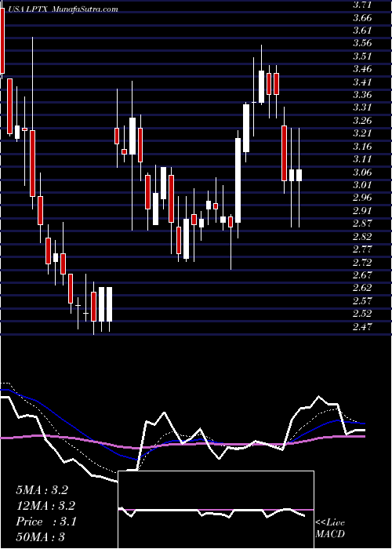
Task: Click the 2.52 price axis label
Action: tap(362, 314)
